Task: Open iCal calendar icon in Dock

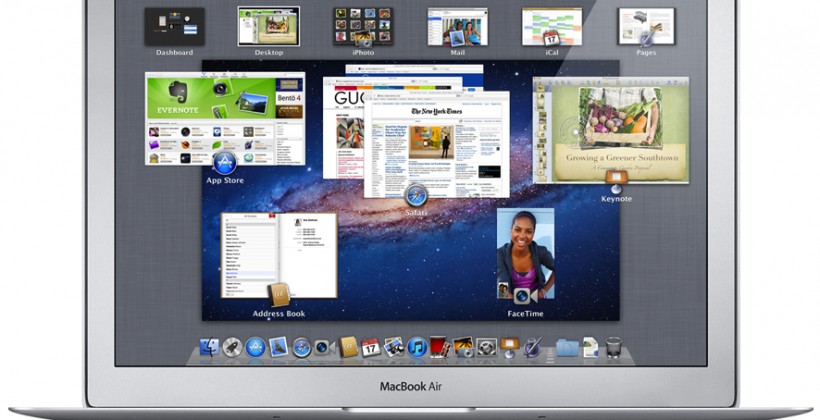Action: [x=371, y=347]
